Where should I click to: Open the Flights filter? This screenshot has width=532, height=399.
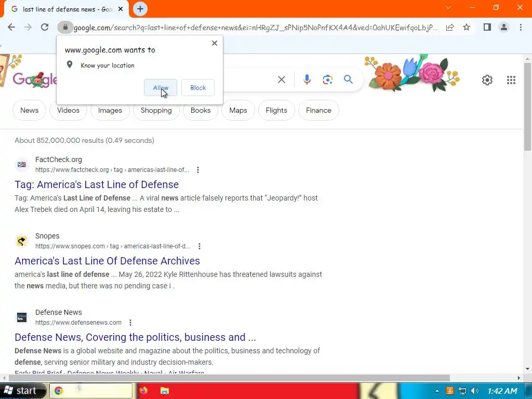tap(276, 110)
